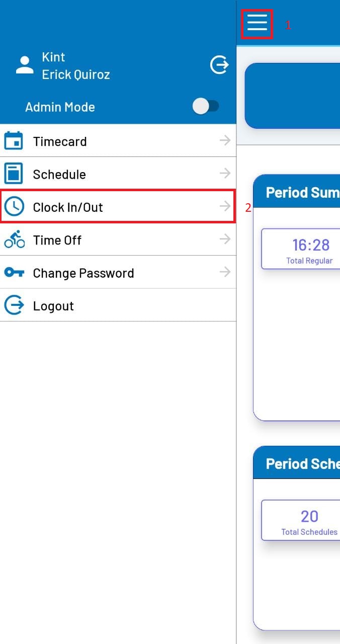
Task: Click the hamburger menu icon
Action: 257,23
